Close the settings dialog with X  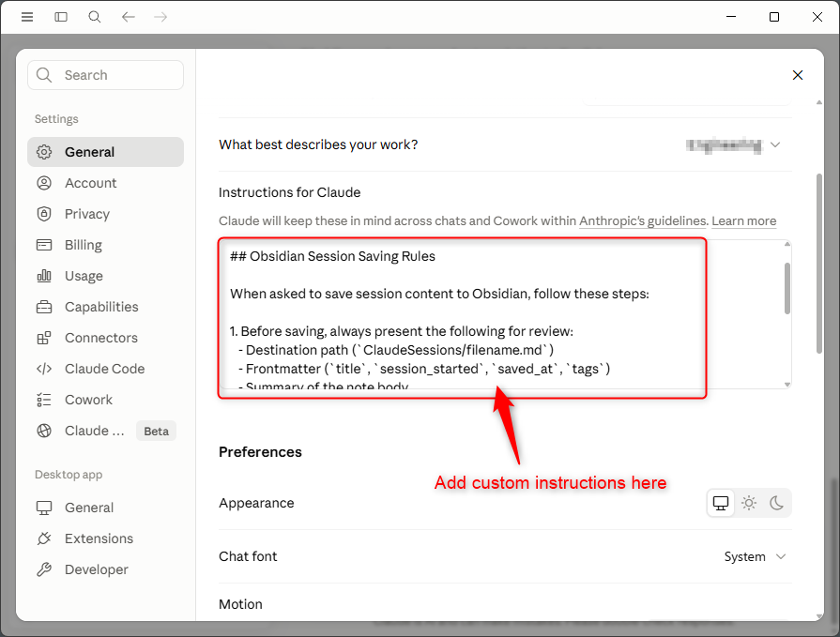[798, 75]
